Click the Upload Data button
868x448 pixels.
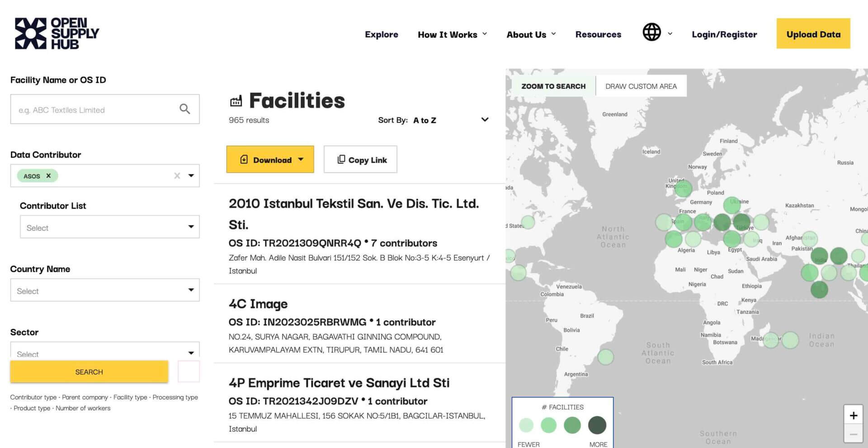[x=813, y=33]
